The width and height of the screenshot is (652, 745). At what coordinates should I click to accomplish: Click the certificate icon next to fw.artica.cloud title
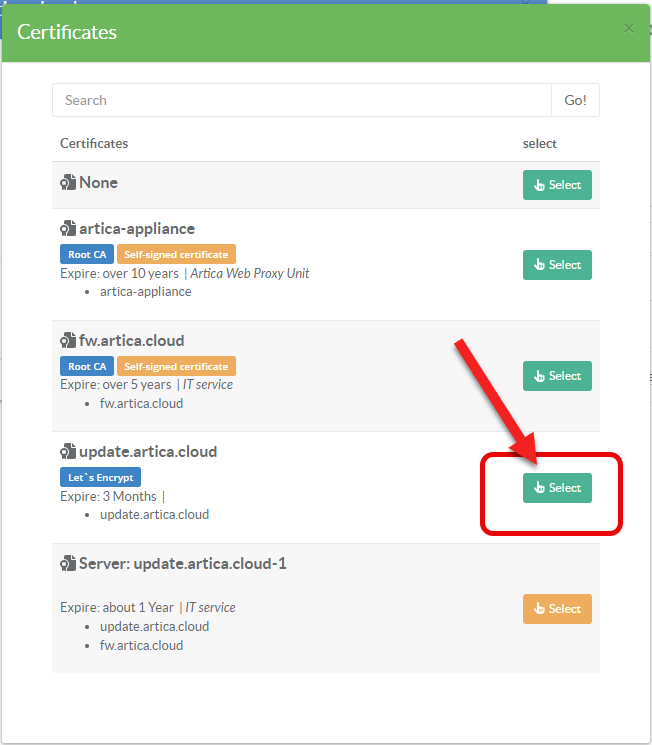pos(68,341)
